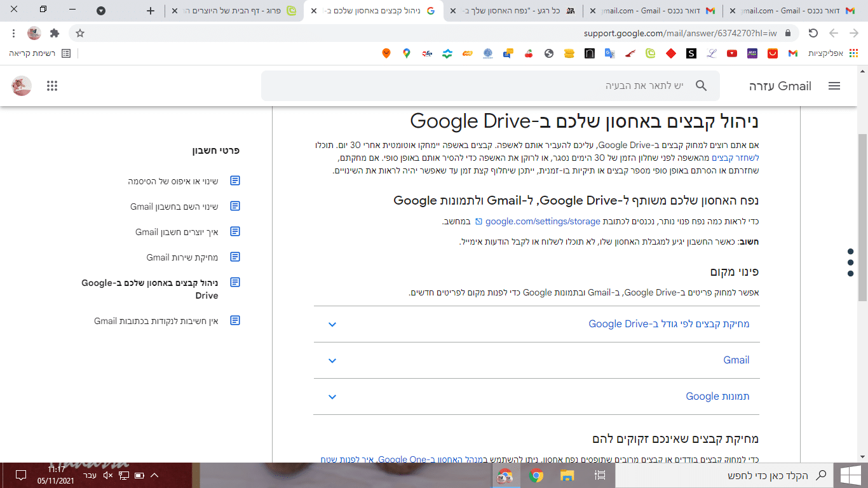Open the YouTube bookmark in the bookmarks bar

pos(731,53)
